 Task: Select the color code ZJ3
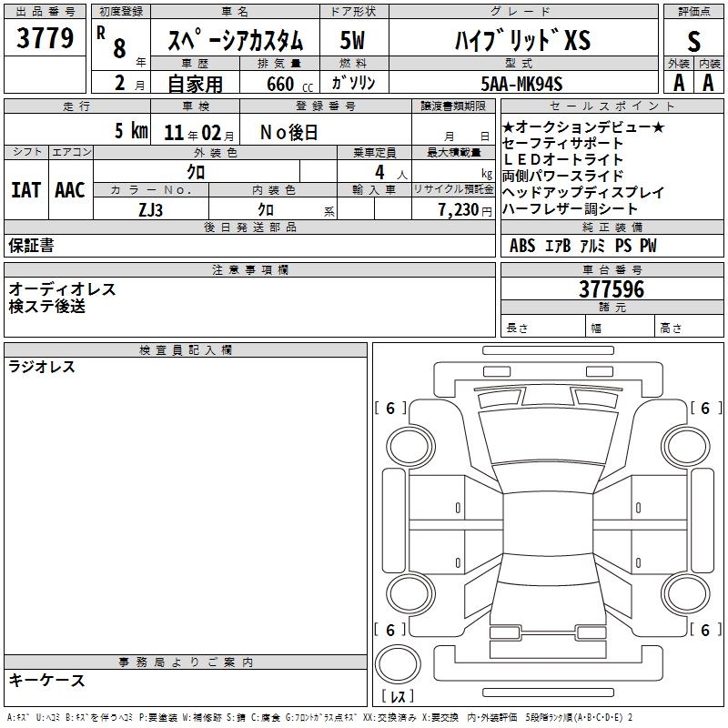click(x=151, y=209)
